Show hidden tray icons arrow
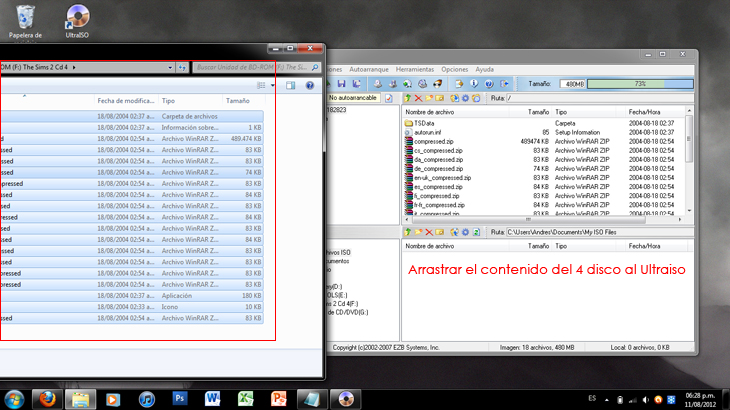Screen dimensions: 730x410 coord(606,400)
